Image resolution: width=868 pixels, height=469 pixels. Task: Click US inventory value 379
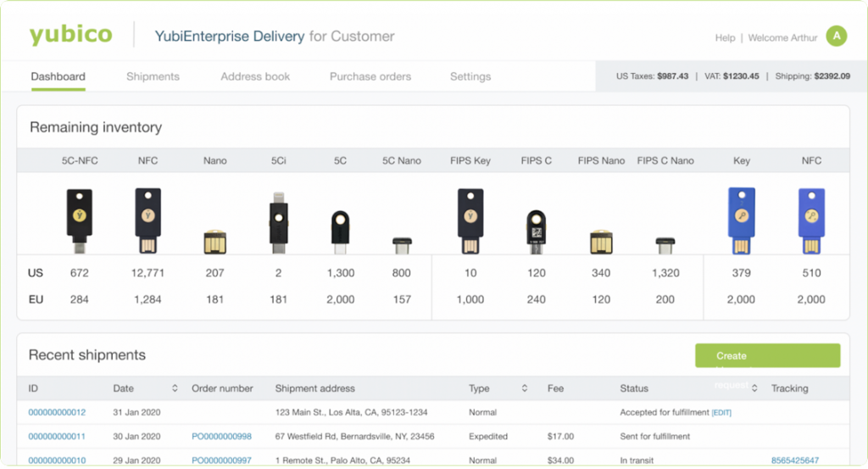click(741, 273)
